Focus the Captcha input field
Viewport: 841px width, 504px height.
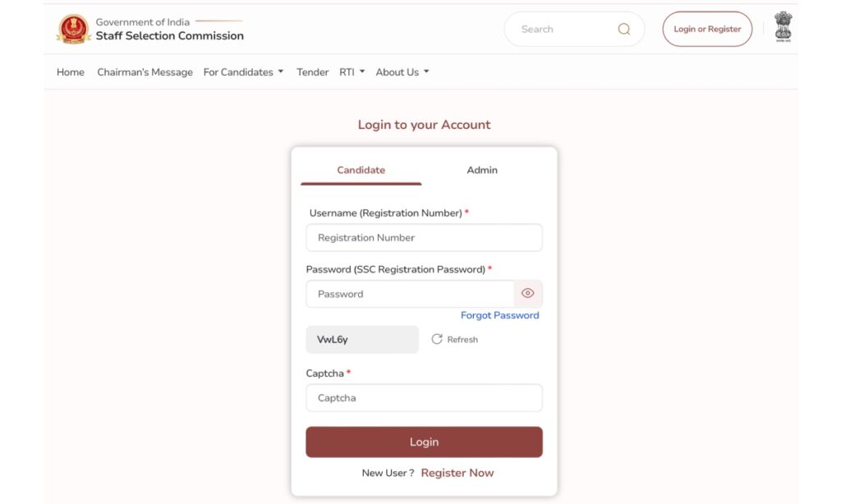click(x=424, y=398)
